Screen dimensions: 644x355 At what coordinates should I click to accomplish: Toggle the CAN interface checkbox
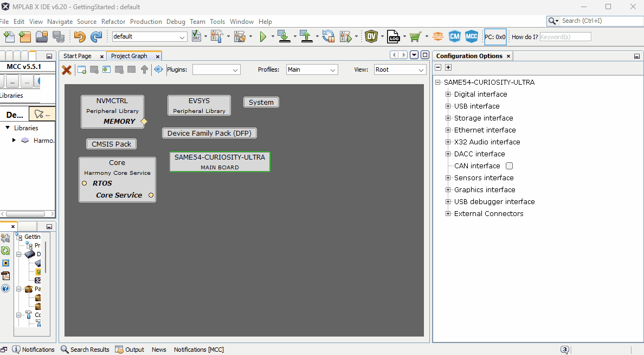(x=509, y=166)
